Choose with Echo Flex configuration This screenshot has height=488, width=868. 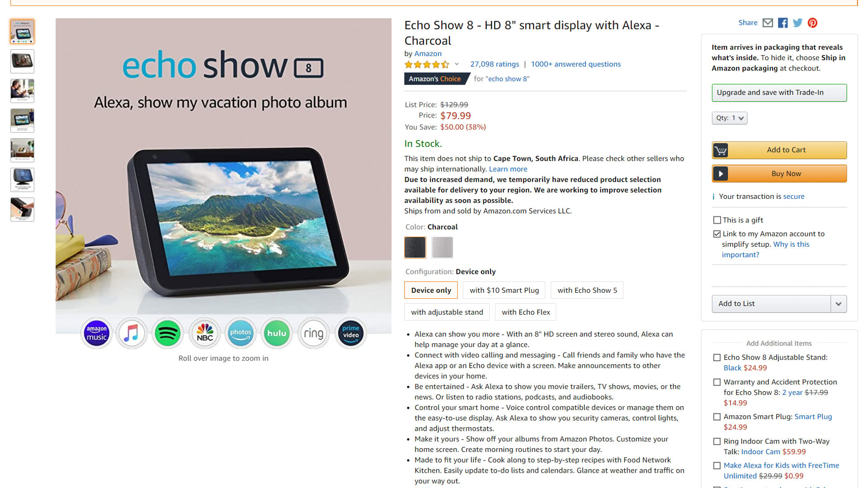[x=526, y=312]
